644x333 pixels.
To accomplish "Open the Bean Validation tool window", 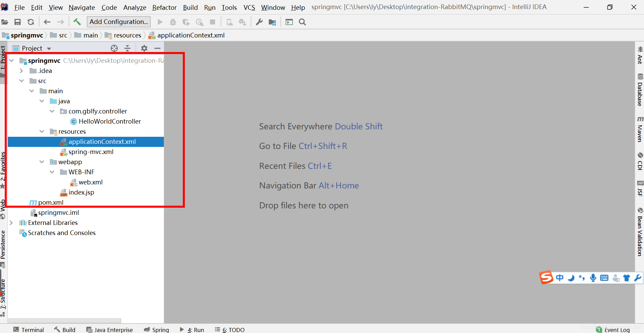I will 640,232.
